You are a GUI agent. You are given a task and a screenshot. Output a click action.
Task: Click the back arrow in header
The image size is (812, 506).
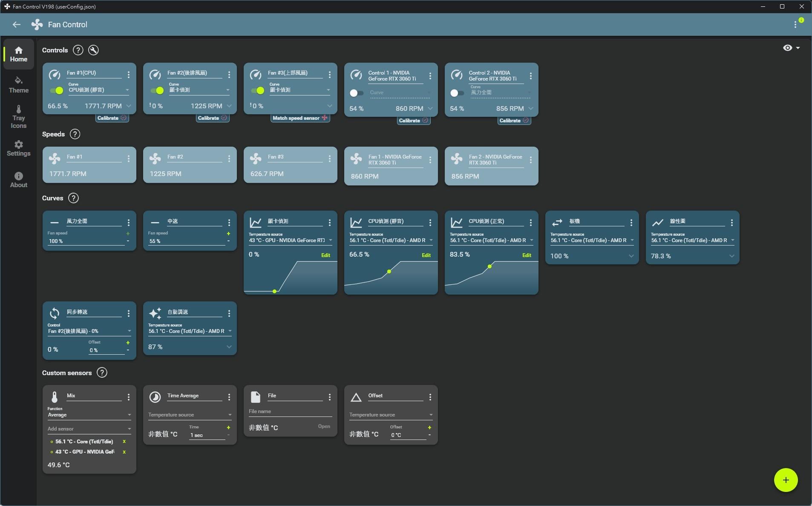click(17, 25)
